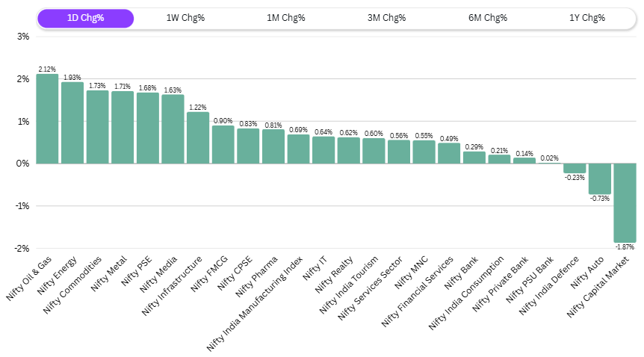644x357 pixels.
Task: Switch to 6M Chg% period
Action: pos(487,19)
